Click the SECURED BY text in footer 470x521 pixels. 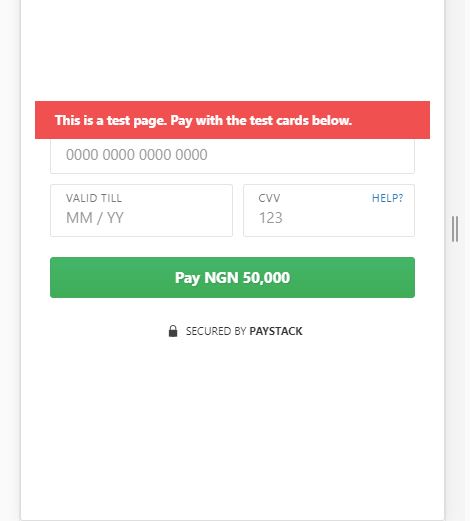[216, 331]
